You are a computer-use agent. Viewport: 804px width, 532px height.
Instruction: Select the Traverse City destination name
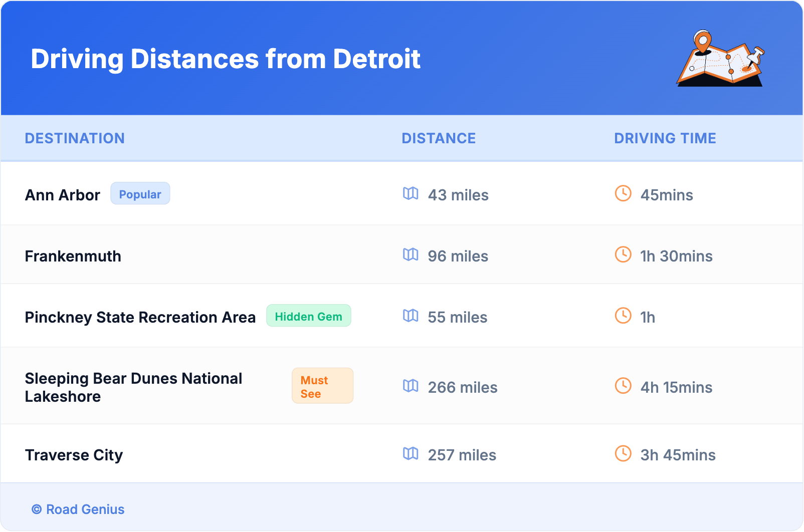coord(74,455)
